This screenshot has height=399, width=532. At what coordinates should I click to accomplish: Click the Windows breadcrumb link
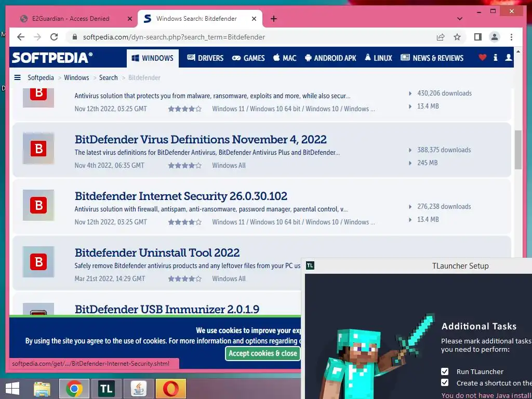point(76,77)
